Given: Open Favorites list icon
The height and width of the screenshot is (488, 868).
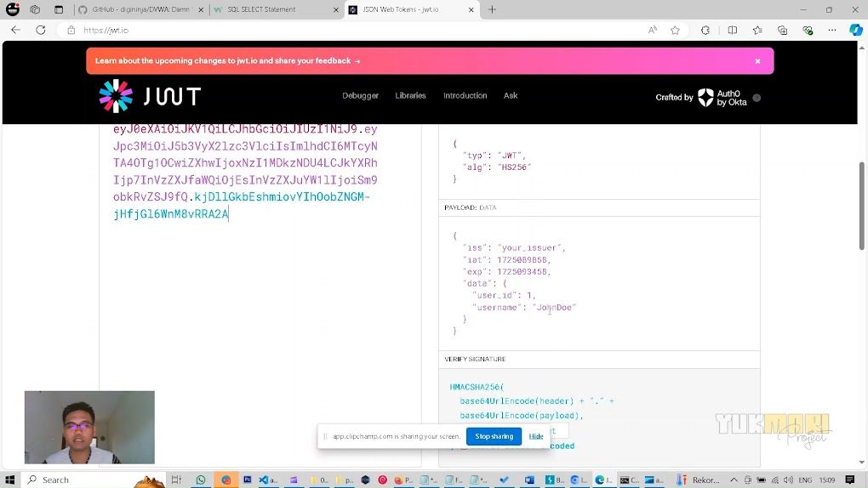Looking at the screenshot, I should point(757,30).
